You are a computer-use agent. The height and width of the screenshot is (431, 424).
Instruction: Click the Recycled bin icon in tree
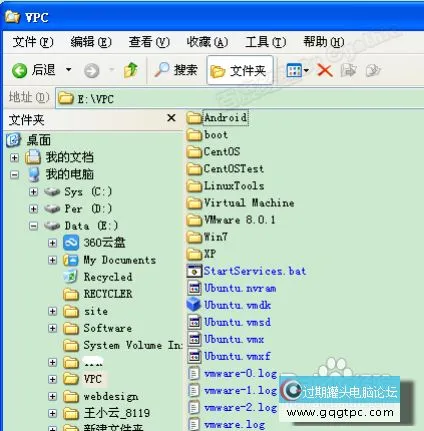(x=71, y=276)
